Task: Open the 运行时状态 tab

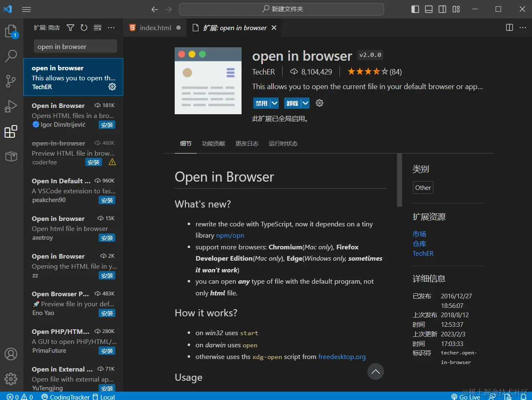Action: [283, 144]
